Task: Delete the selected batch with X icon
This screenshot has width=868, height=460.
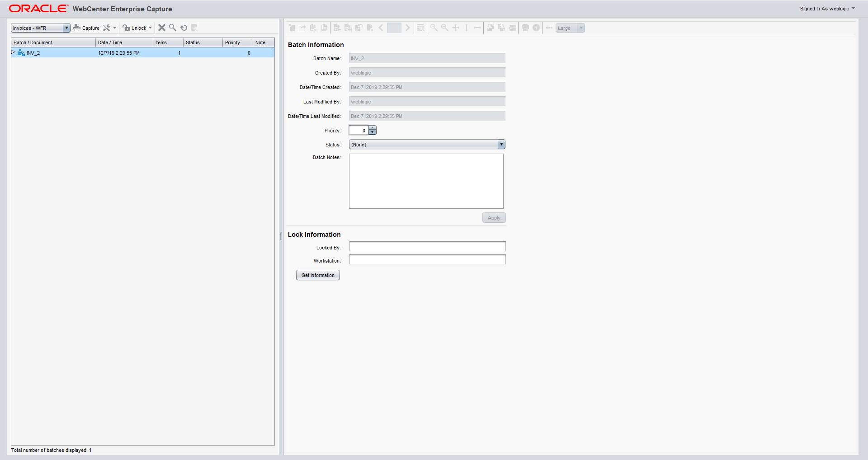Action: click(x=161, y=28)
